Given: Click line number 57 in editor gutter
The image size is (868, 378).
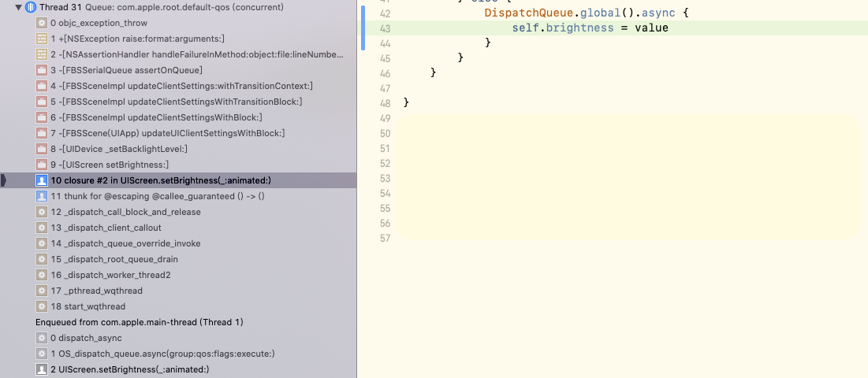Looking at the screenshot, I should tap(386, 238).
